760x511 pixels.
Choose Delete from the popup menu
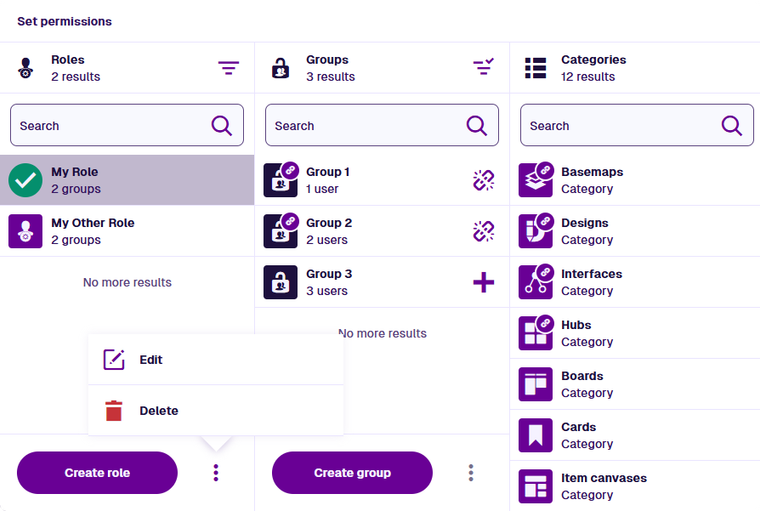[x=216, y=411]
